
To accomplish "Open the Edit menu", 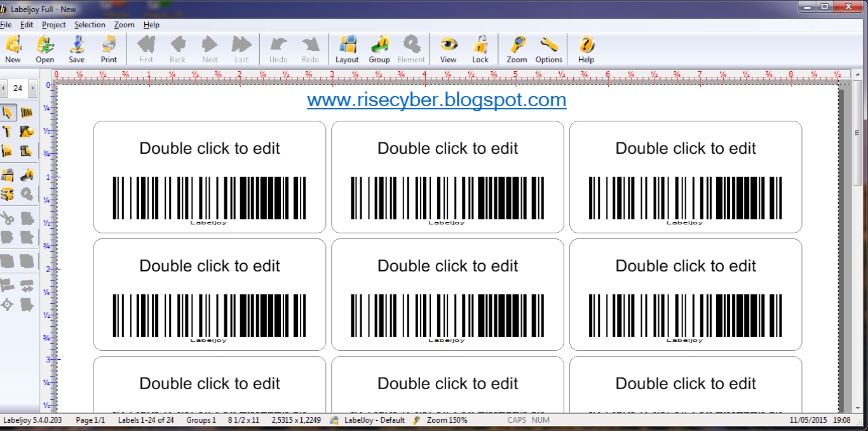I will tap(27, 25).
